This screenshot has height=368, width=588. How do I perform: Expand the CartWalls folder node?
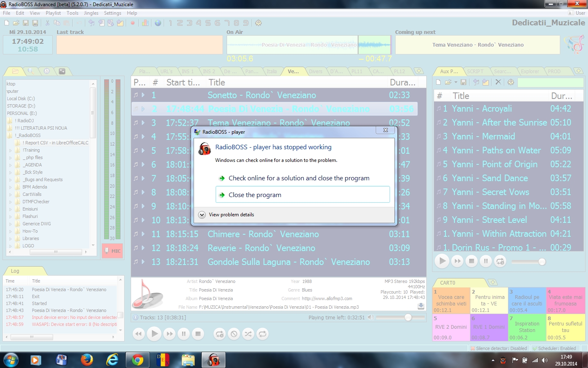click(x=11, y=194)
